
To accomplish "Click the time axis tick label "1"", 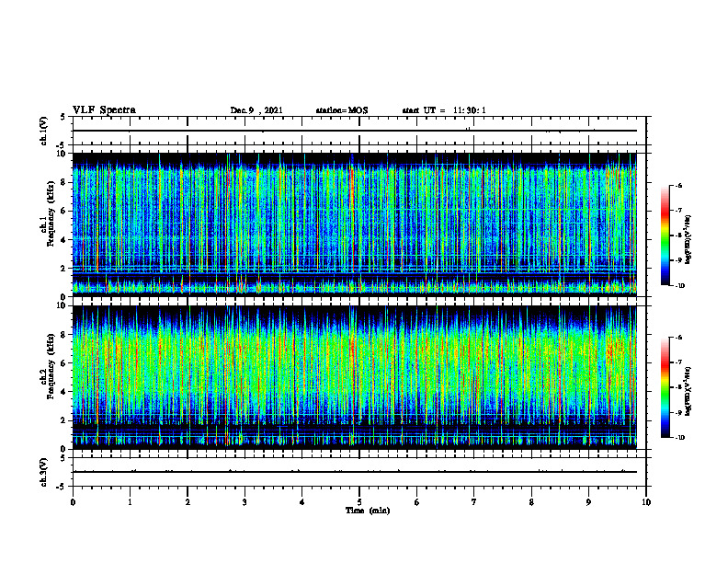I will 130,502.
